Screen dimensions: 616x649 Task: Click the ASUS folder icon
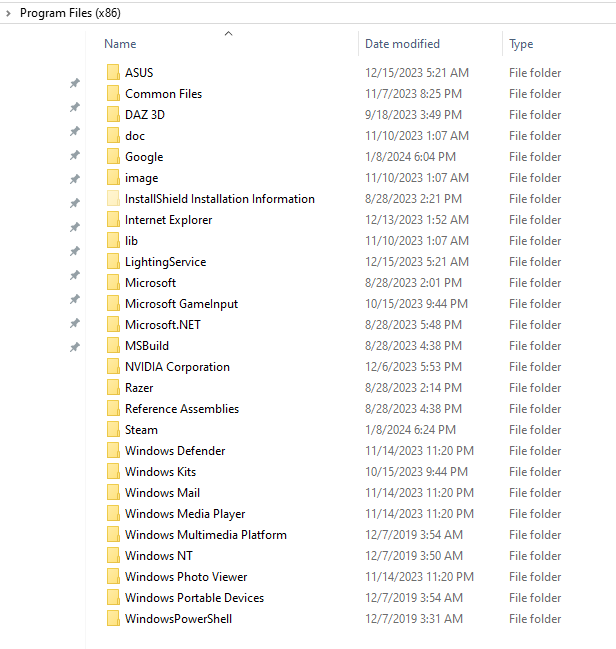(x=113, y=72)
